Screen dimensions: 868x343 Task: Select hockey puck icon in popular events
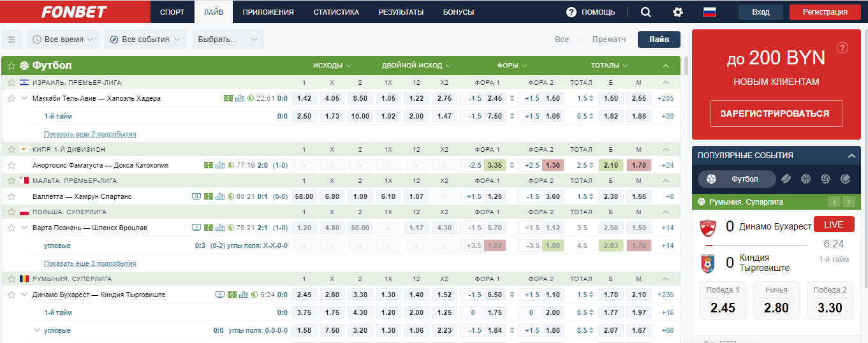[x=786, y=179]
